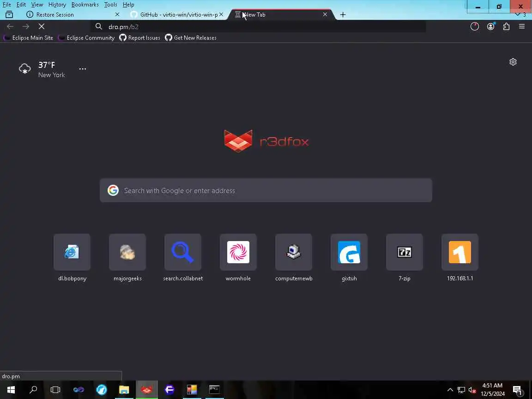The width and height of the screenshot is (532, 399).
Task: Click the r3dfox taskbar icon
Action: (146, 389)
